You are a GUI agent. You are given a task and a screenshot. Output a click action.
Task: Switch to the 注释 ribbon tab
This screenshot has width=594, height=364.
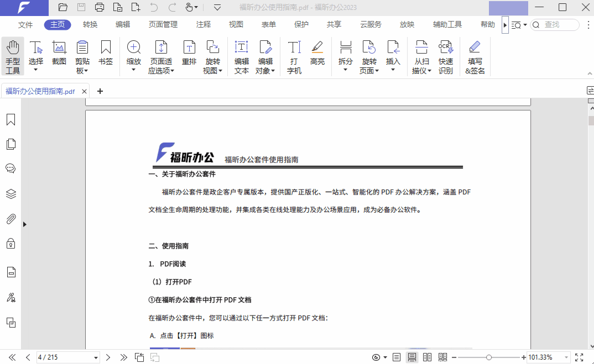coord(204,24)
